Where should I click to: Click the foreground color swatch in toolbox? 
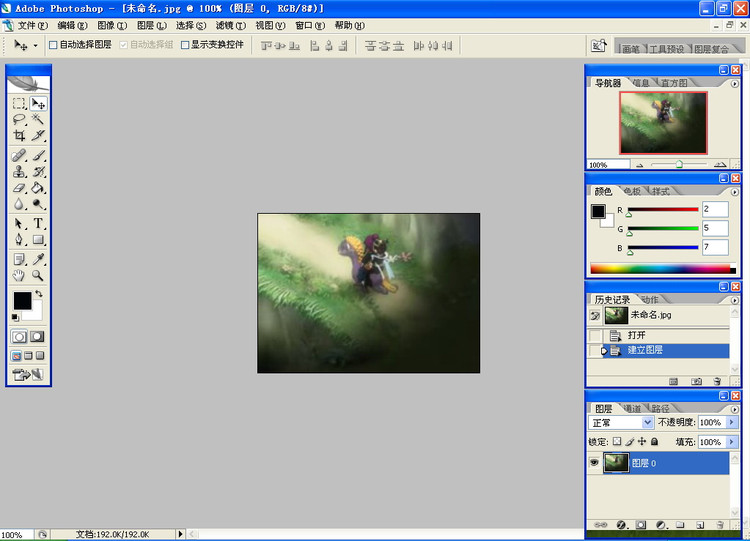[x=22, y=300]
